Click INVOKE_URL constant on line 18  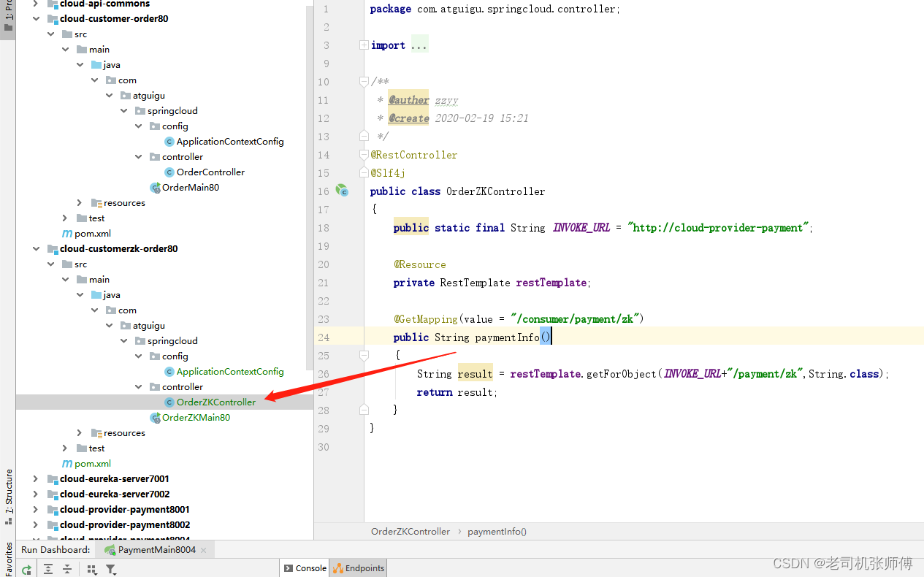click(581, 228)
